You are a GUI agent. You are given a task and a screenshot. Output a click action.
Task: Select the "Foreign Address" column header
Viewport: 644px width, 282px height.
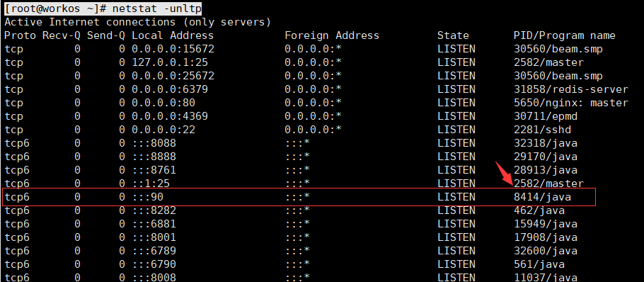click(332, 35)
